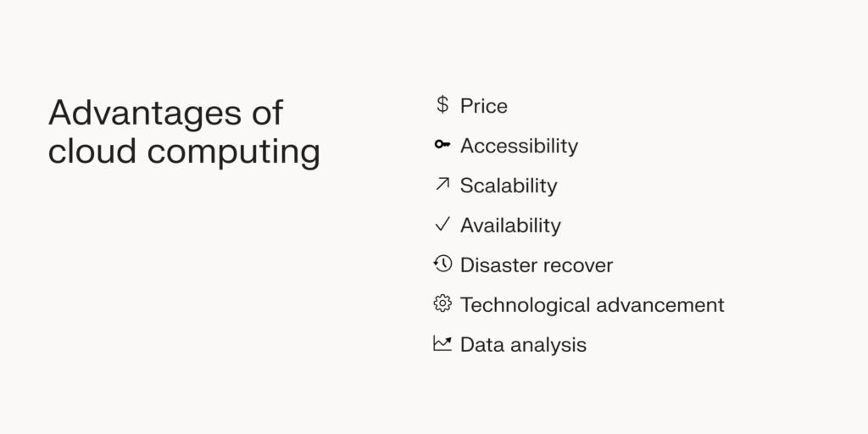Select the word Advantages in the heading
The width and height of the screenshot is (868, 434).
click(x=145, y=114)
